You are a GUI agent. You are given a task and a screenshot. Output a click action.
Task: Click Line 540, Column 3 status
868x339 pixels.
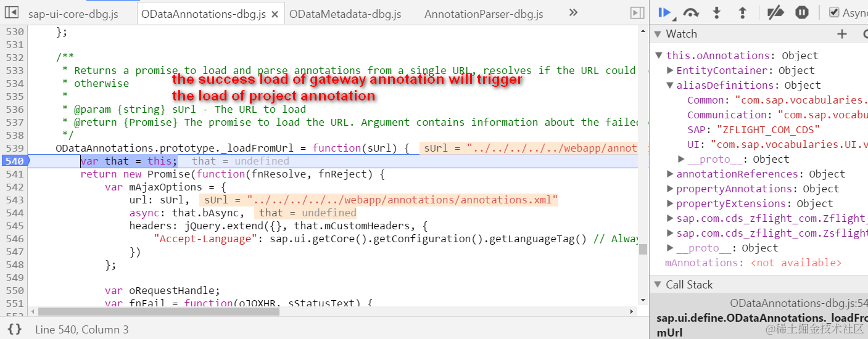(x=82, y=330)
